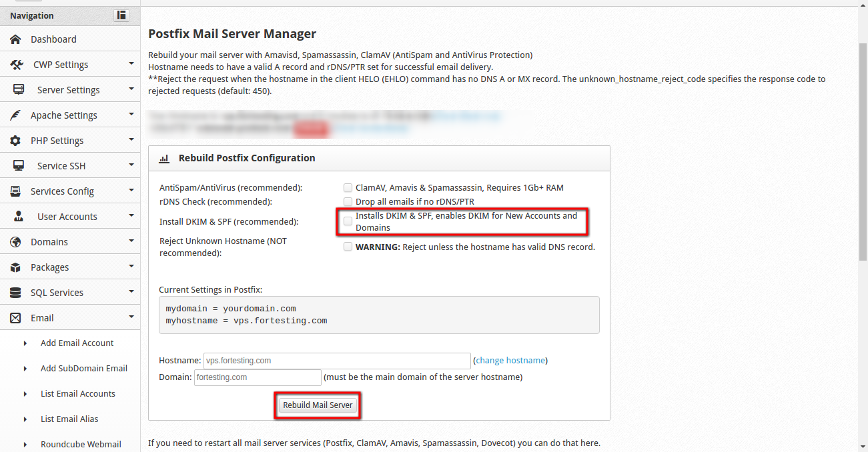Click the Add Email Account arrow bullet
Screen dimensions: 868x452
(25, 343)
